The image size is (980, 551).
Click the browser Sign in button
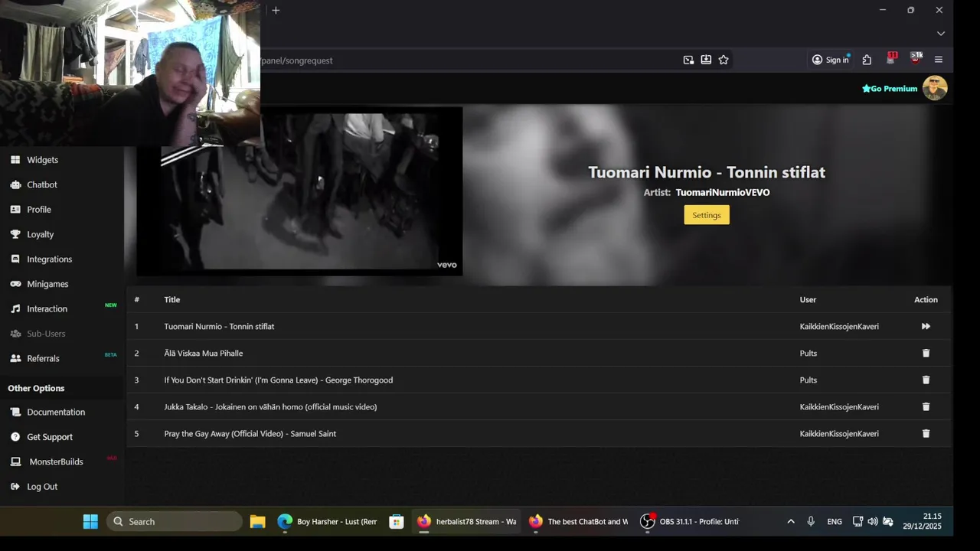[831, 60]
